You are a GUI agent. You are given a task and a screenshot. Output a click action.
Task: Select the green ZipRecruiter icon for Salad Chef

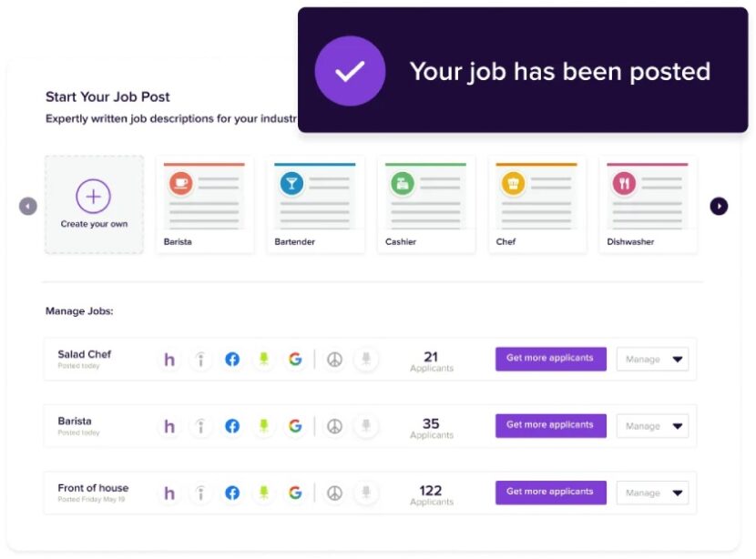point(263,359)
